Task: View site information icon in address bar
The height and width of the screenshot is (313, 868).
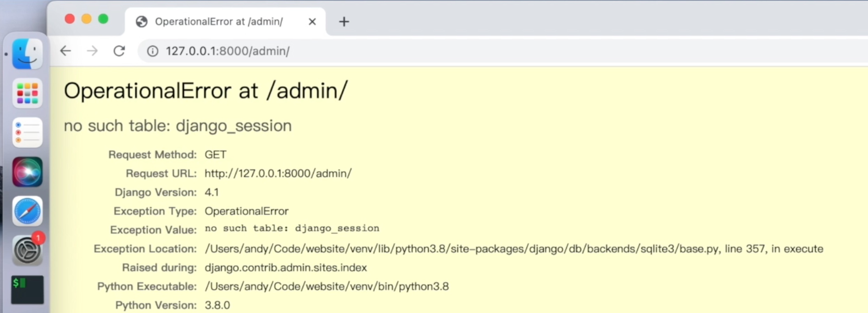Action: click(152, 51)
